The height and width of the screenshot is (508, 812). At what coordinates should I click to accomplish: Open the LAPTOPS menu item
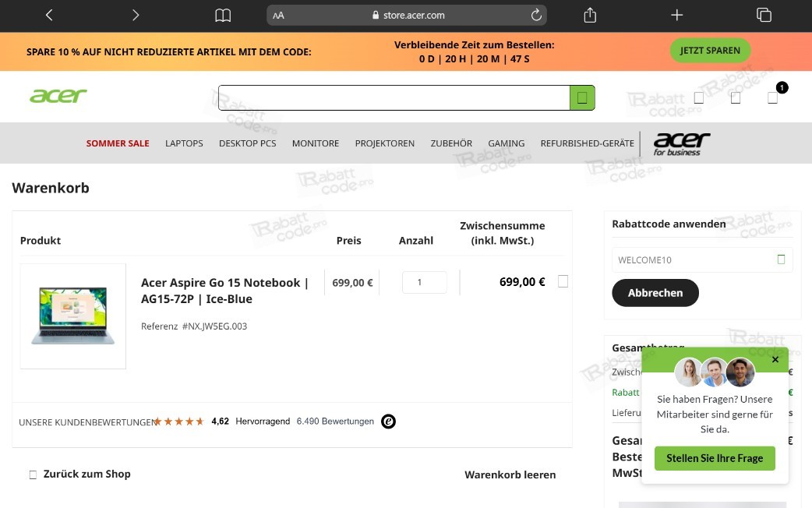(184, 143)
